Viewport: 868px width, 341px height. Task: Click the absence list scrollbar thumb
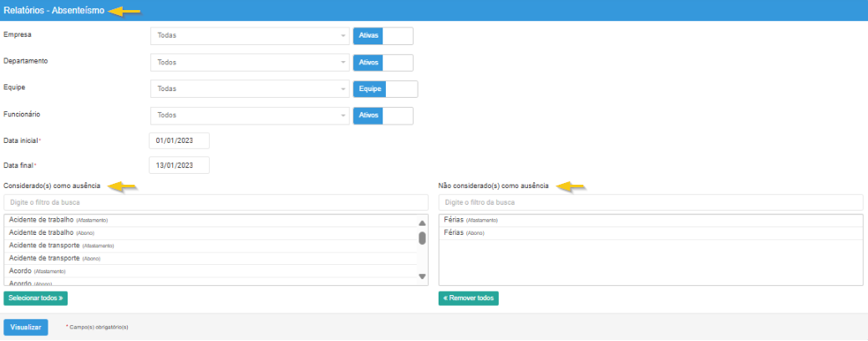pos(422,238)
